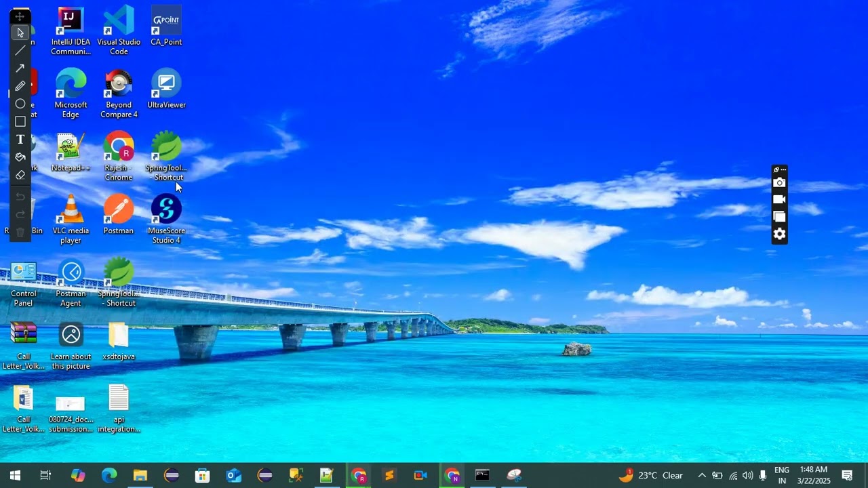This screenshot has height=488, width=868.
Task: Open Microsoft Edge from the taskbar
Action: coord(109,475)
